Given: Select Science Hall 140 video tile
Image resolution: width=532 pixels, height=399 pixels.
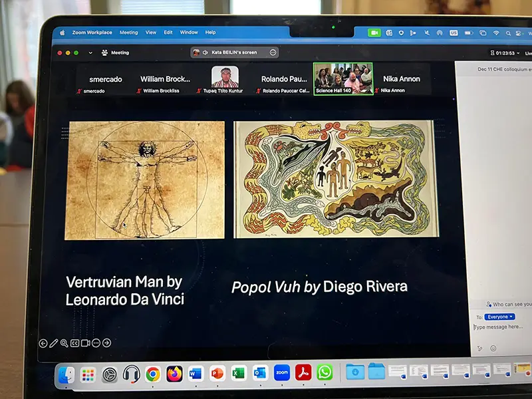Looking at the screenshot, I should coord(343,78).
